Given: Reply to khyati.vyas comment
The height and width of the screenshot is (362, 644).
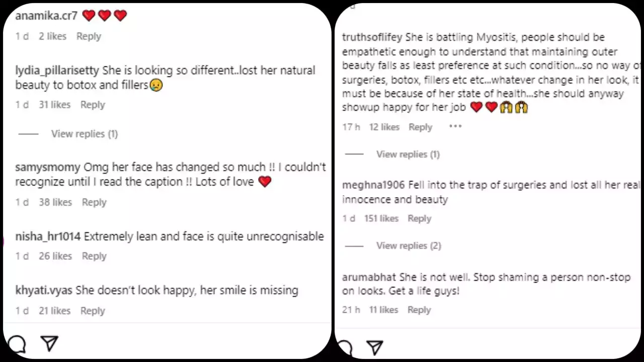Looking at the screenshot, I should 93,311.
